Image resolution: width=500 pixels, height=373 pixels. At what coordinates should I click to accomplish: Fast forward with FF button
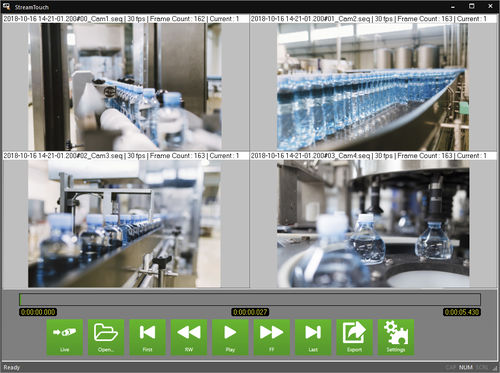(272, 337)
